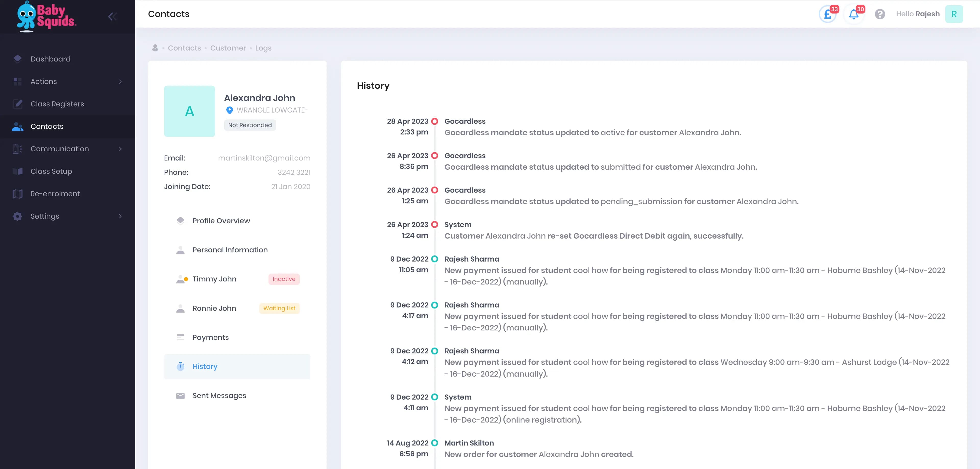Click the Dashboard sidebar icon
Viewport: 980px width, 469px height.
18,59
